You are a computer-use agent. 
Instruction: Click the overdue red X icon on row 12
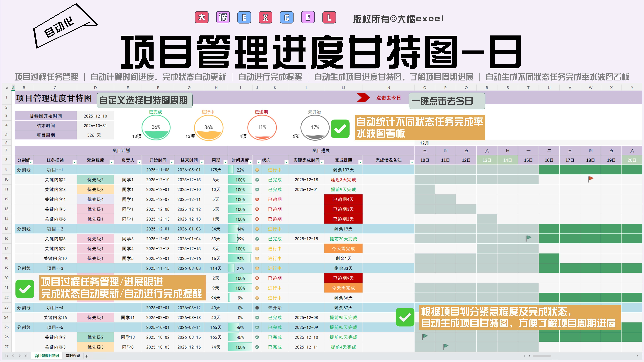point(257,199)
